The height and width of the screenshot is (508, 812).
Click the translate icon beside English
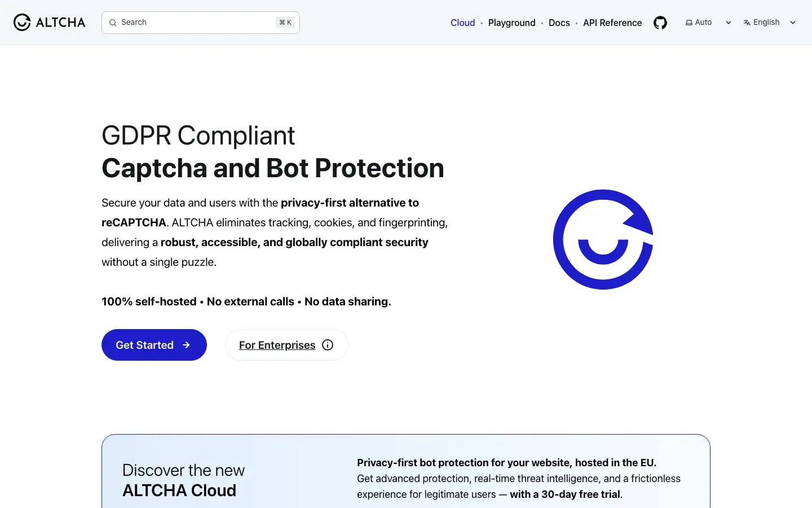click(x=747, y=23)
